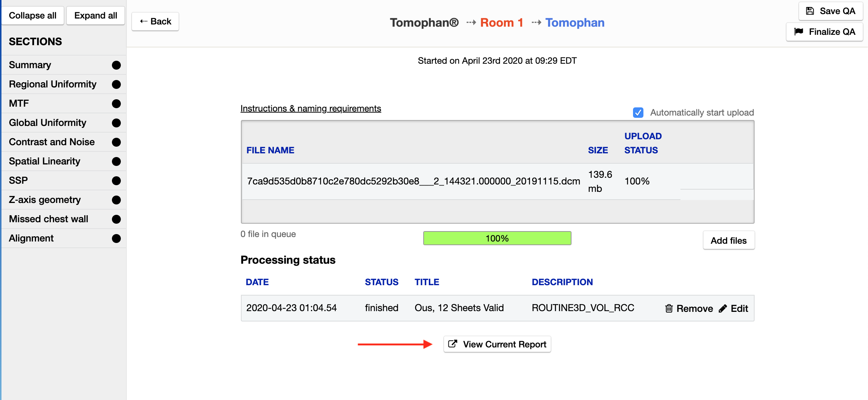The image size is (868, 400).
Task: Select the Spatial Linearity section
Action: pos(45,161)
